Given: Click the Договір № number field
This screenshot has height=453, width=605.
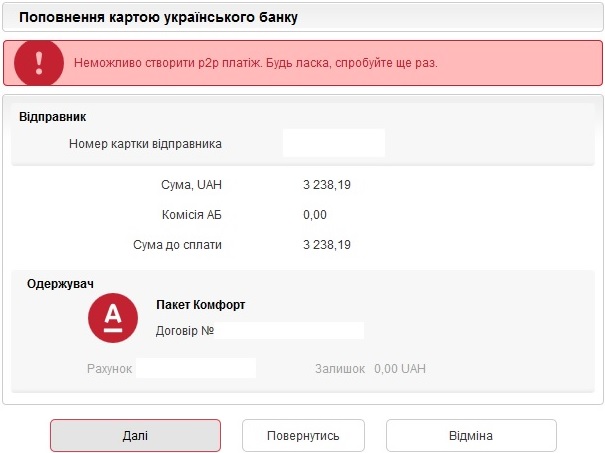Looking at the screenshot, I should click(x=289, y=331).
